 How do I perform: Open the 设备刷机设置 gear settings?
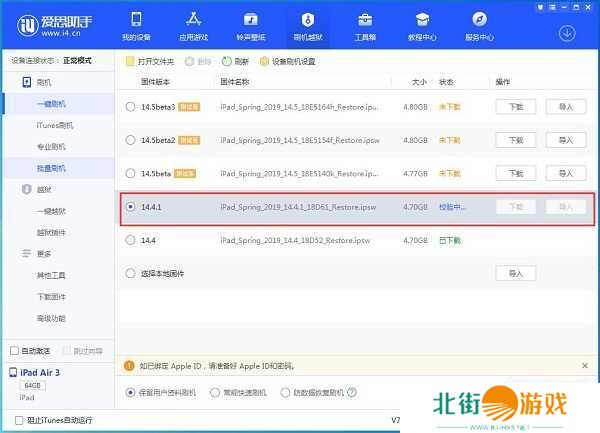click(x=264, y=61)
